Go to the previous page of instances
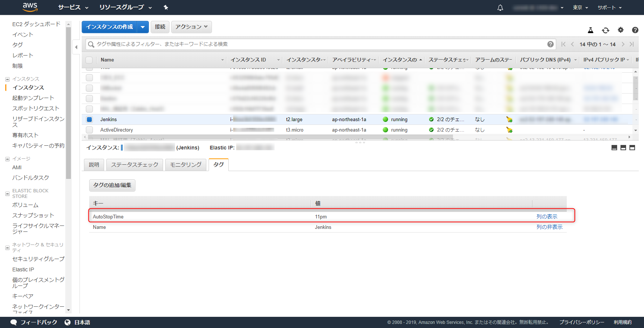644x328 pixels. pyautogui.click(x=572, y=44)
